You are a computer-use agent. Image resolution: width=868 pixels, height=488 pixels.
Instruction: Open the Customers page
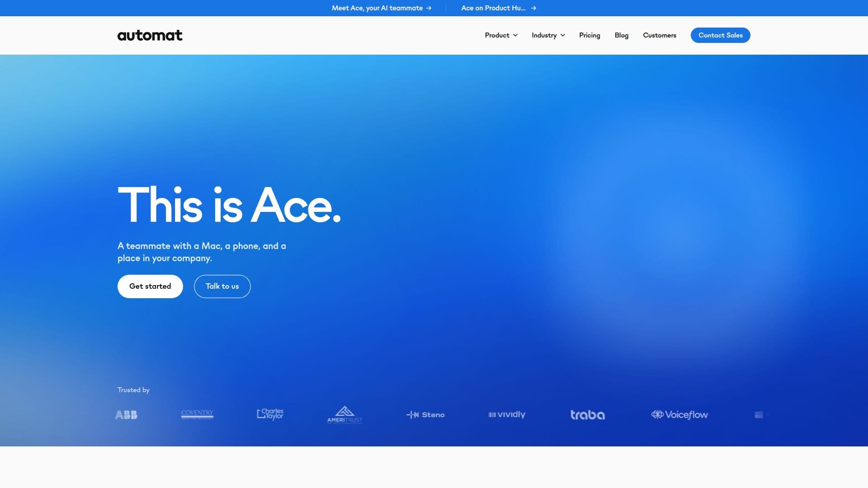(660, 35)
